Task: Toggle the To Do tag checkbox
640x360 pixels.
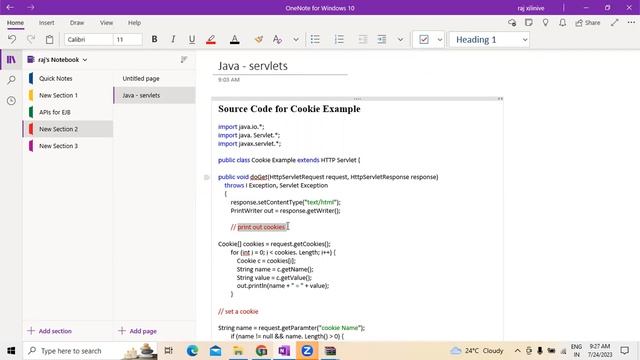Action: (424, 40)
